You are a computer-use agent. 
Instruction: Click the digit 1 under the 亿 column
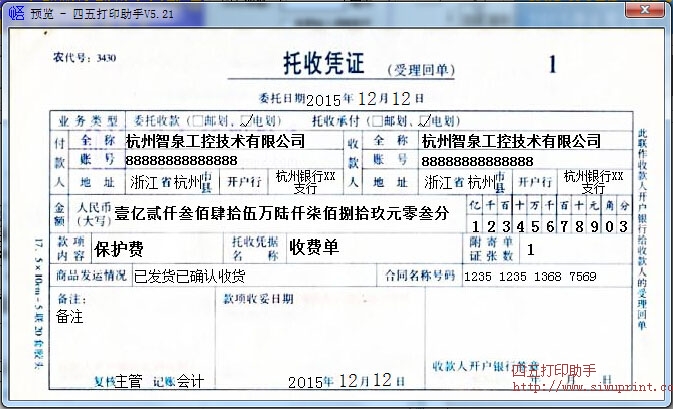(475, 226)
